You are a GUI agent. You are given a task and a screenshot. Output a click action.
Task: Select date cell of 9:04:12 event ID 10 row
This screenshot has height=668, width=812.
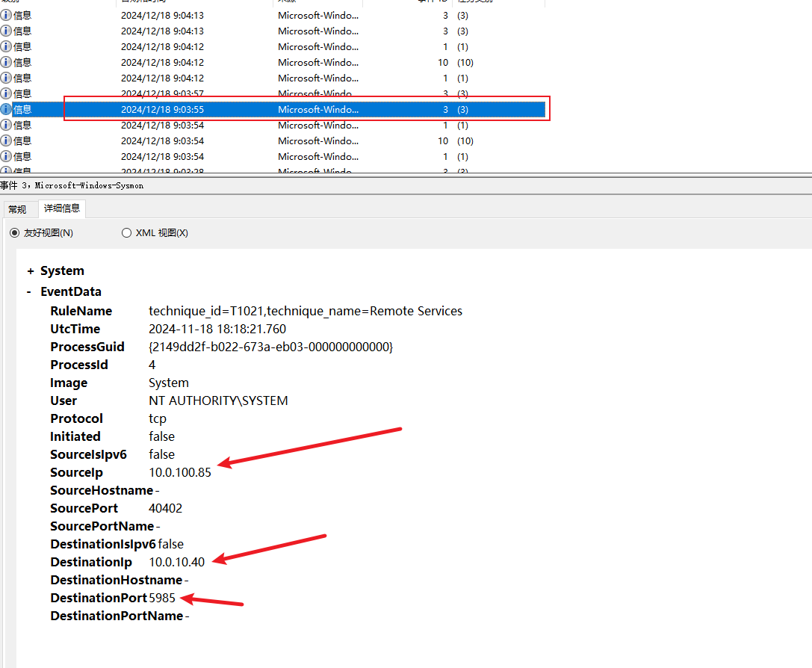click(x=163, y=62)
